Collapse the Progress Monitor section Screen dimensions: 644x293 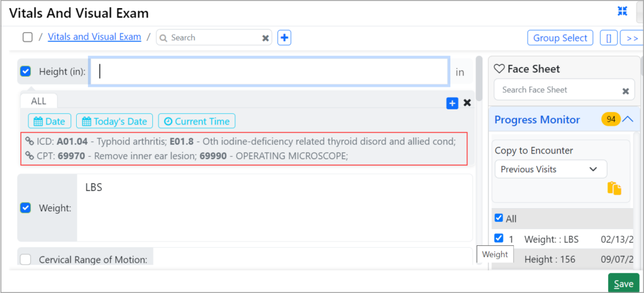628,119
